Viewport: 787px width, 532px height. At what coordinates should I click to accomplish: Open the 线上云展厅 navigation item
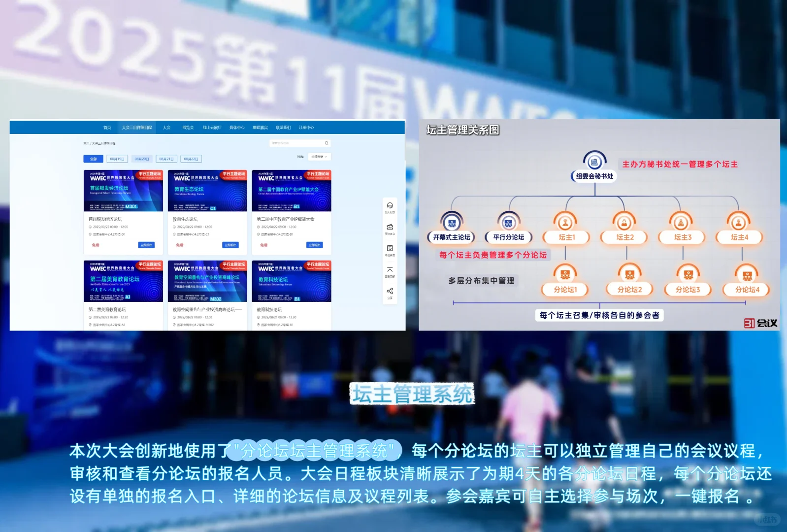pos(212,128)
